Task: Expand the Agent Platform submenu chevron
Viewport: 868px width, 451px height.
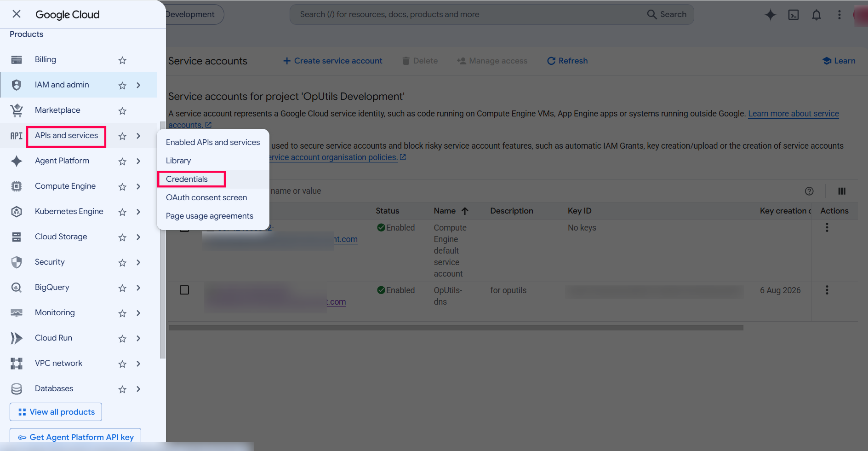Action: [x=138, y=161]
